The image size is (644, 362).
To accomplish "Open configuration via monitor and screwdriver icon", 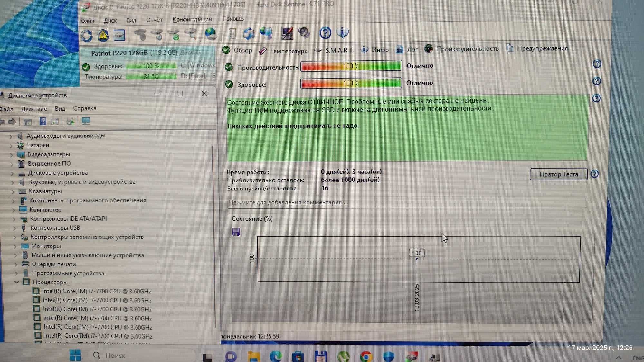I will coord(287,33).
